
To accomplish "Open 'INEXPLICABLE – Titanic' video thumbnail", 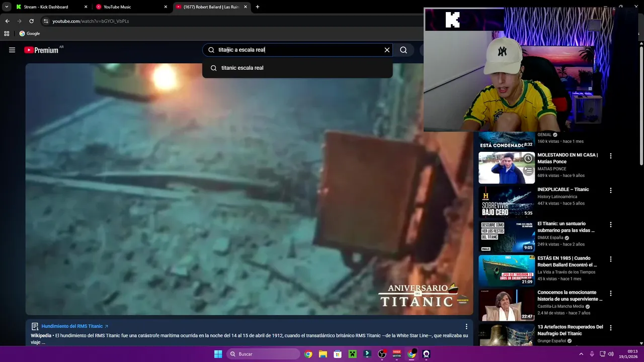I will click(x=506, y=202).
